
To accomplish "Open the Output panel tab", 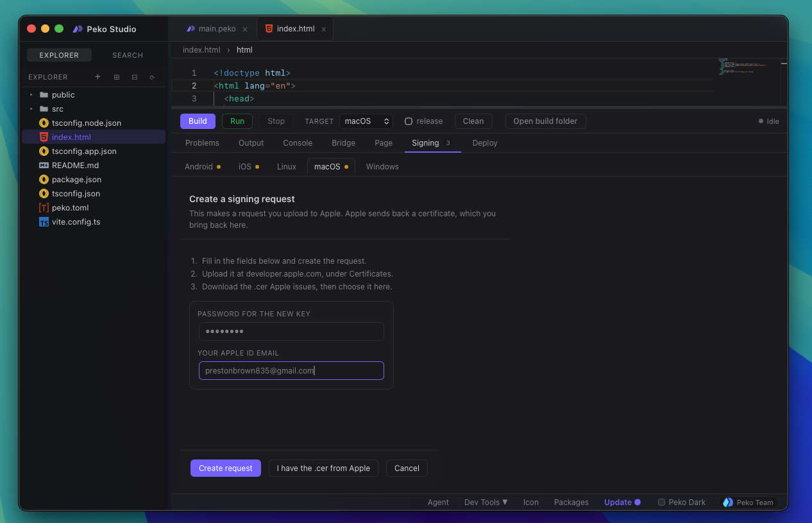I will [251, 143].
